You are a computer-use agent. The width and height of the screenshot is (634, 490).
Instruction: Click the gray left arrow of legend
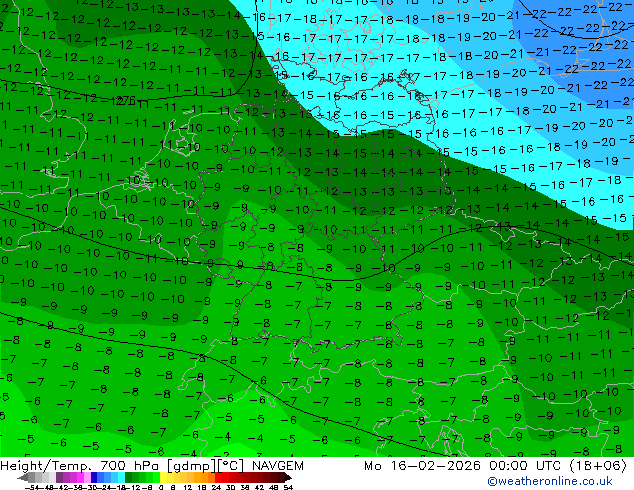point(23,477)
